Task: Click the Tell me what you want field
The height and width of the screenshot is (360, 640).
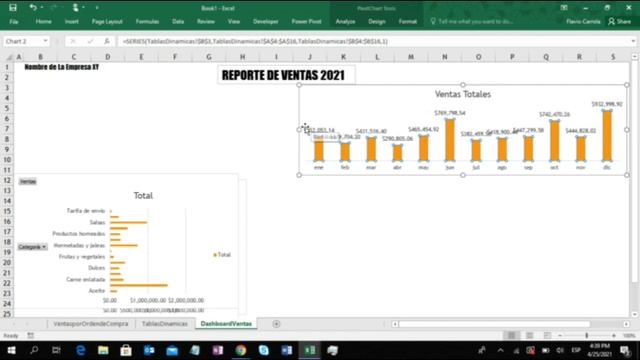Action: pos(472,21)
